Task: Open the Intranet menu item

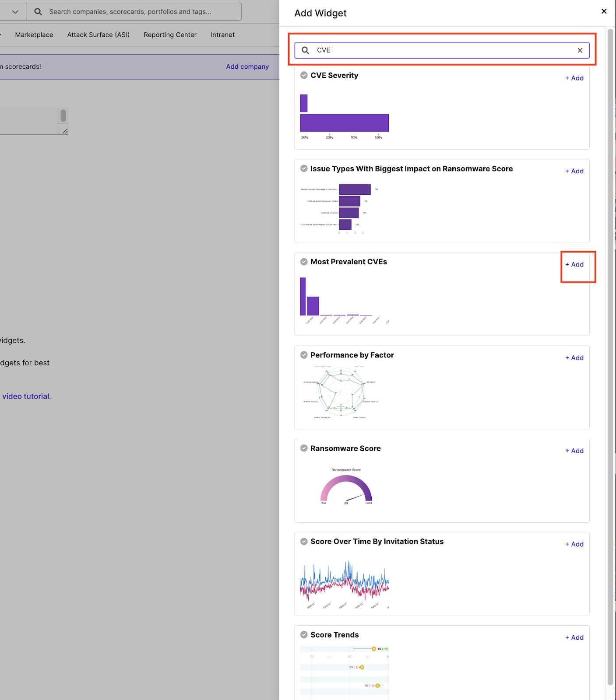Action: click(222, 35)
